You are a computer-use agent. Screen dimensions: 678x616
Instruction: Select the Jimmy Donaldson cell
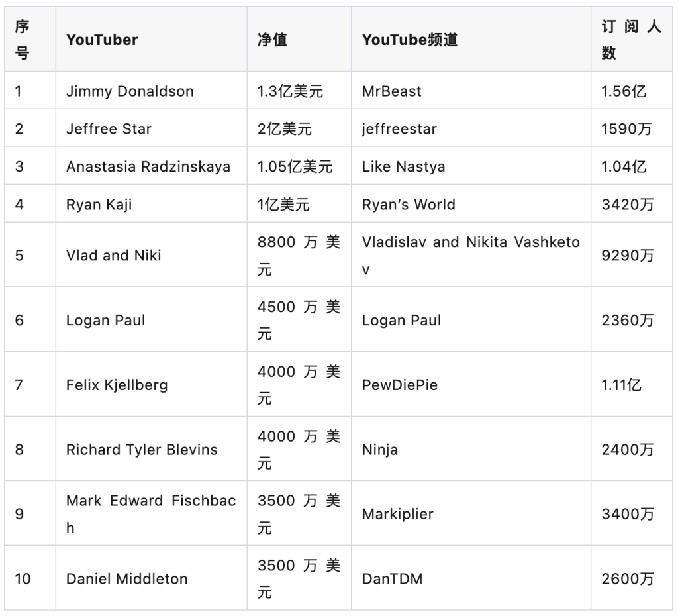point(152,90)
